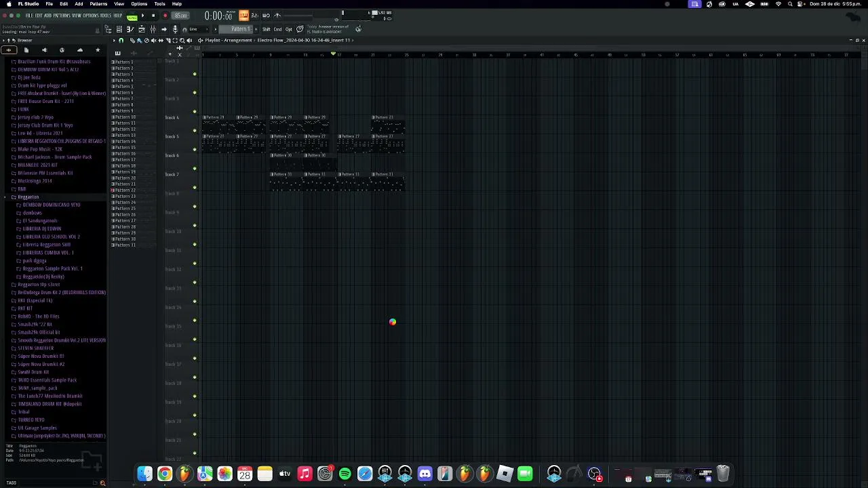Click the Browser cloud tab icon
868x488 pixels.
[79, 50]
